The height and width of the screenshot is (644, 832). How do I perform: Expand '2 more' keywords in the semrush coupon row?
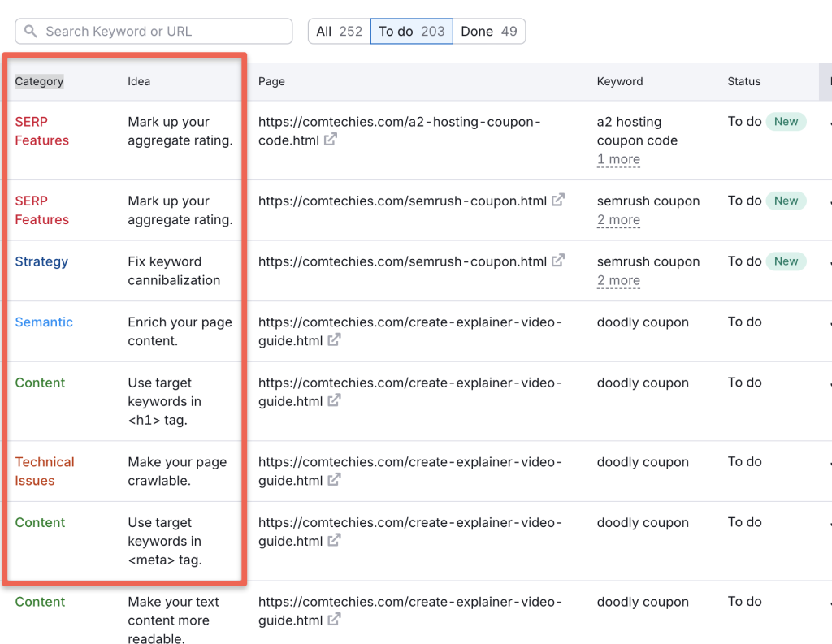[x=618, y=220]
